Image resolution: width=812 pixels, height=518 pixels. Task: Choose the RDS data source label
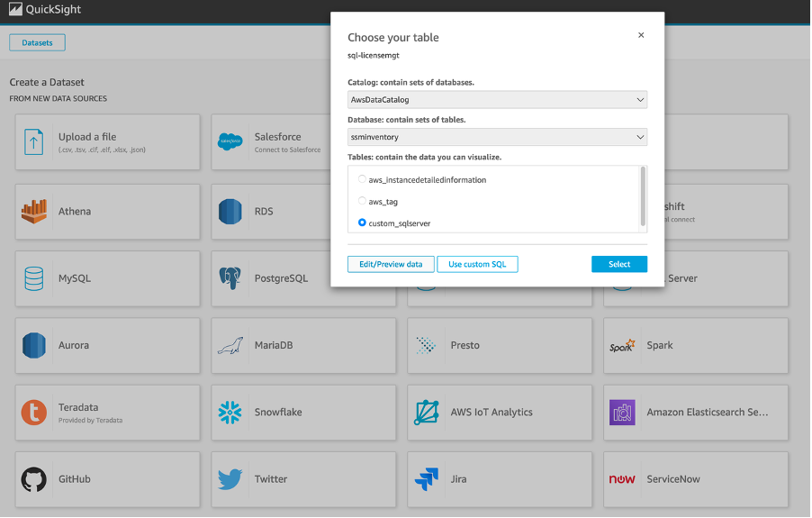click(264, 212)
